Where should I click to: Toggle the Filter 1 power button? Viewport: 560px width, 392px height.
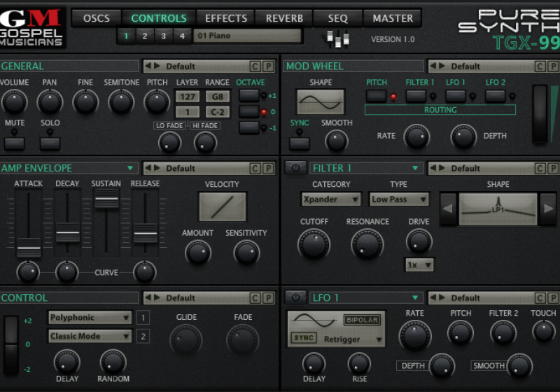[x=295, y=168]
